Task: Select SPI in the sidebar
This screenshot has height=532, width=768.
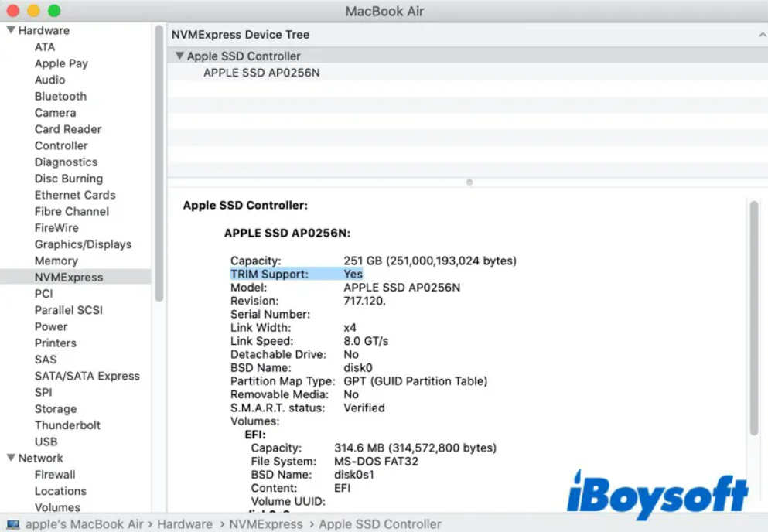Action: (x=43, y=392)
